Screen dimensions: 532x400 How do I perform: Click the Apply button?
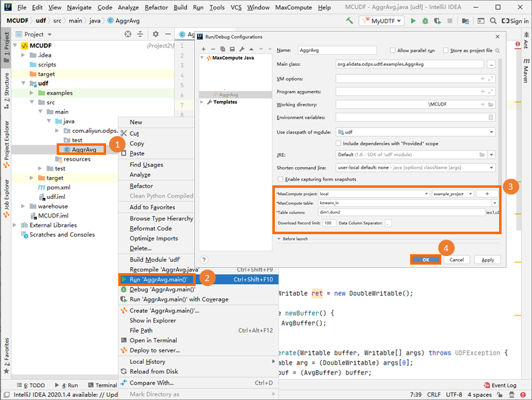(488, 260)
